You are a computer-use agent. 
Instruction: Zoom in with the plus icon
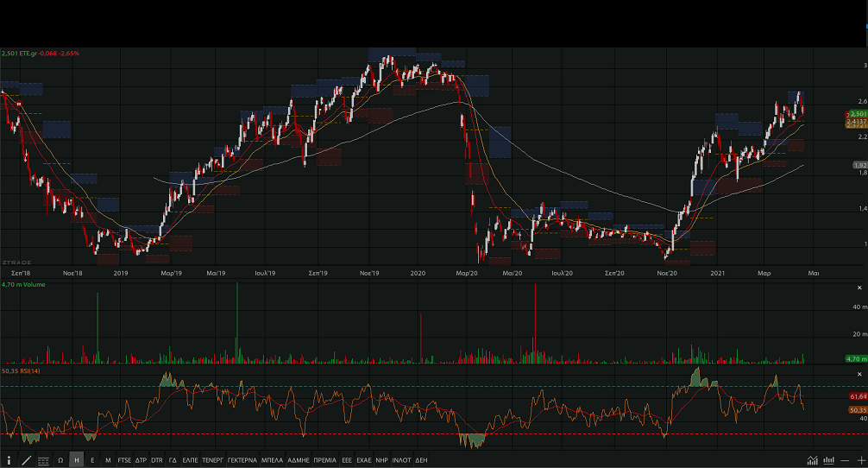860,460
